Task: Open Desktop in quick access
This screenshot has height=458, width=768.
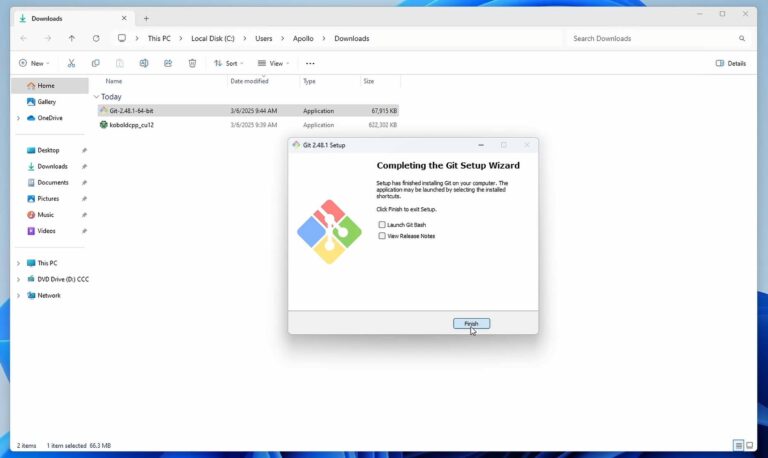Action: coord(50,150)
